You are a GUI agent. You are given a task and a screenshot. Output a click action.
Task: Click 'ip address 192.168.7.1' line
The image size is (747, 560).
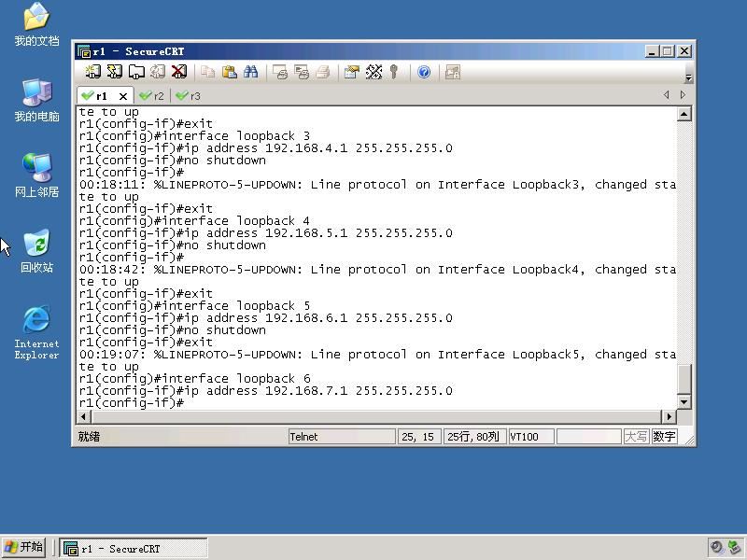pyautogui.click(x=266, y=391)
